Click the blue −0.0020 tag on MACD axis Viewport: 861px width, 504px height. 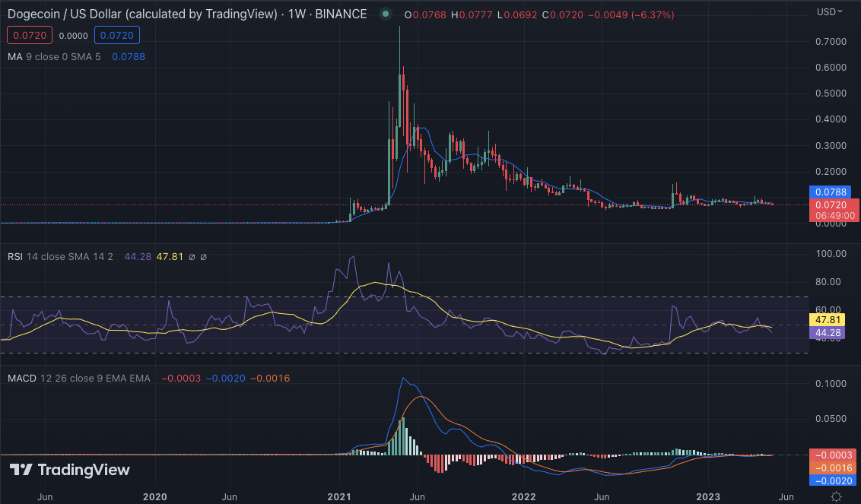tap(833, 480)
